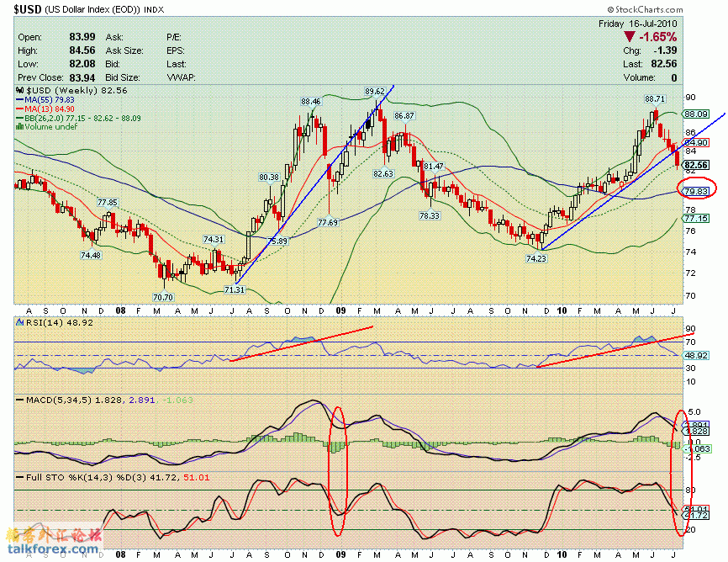The width and height of the screenshot is (728, 562).
Task: Click the candlestick icon beside $USD (Weekly)
Action: [x=20, y=90]
